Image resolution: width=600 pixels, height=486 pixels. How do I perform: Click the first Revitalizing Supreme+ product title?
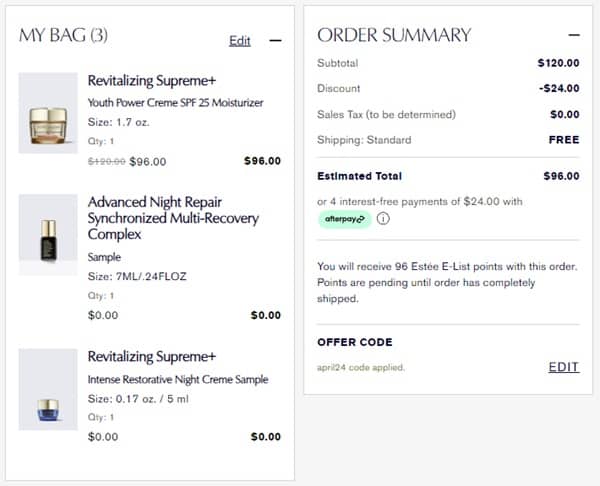click(152, 80)
